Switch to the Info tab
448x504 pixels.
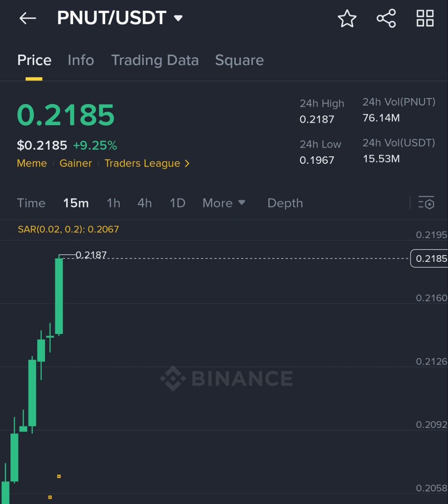point(81,60)
